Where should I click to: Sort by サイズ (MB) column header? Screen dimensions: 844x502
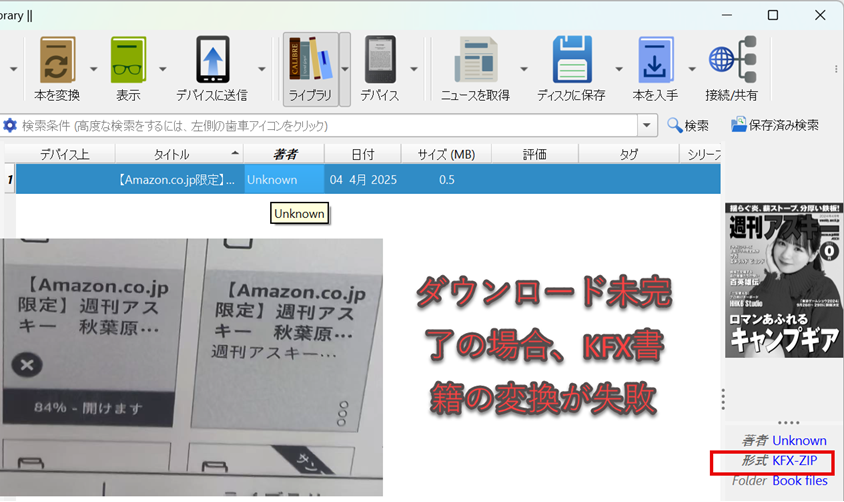(x=446, y=154)
